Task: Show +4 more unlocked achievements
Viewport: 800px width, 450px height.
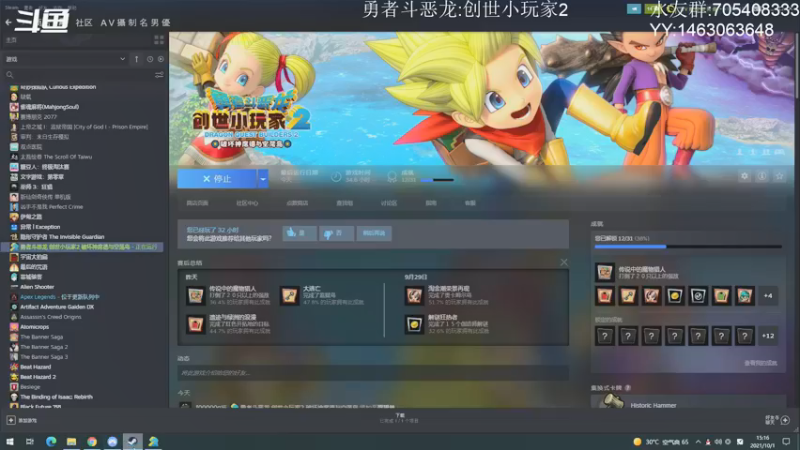Action: tap(768, 296)
